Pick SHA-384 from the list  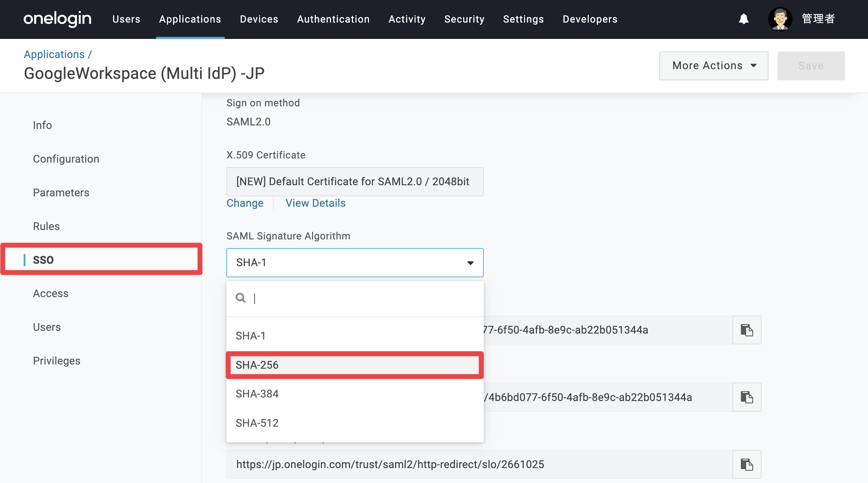(355, 394)
